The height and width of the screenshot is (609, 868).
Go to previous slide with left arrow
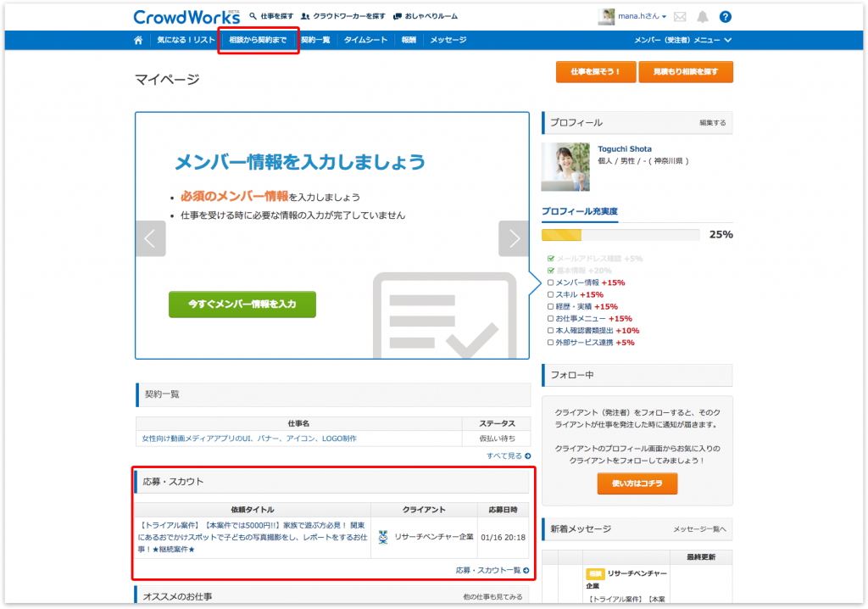click(151, 238)
